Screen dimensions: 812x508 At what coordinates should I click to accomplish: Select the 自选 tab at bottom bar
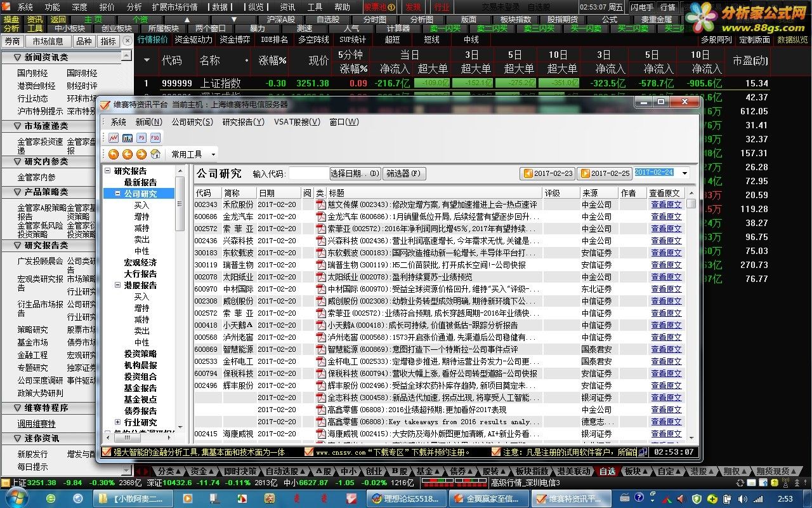(607, 471)
